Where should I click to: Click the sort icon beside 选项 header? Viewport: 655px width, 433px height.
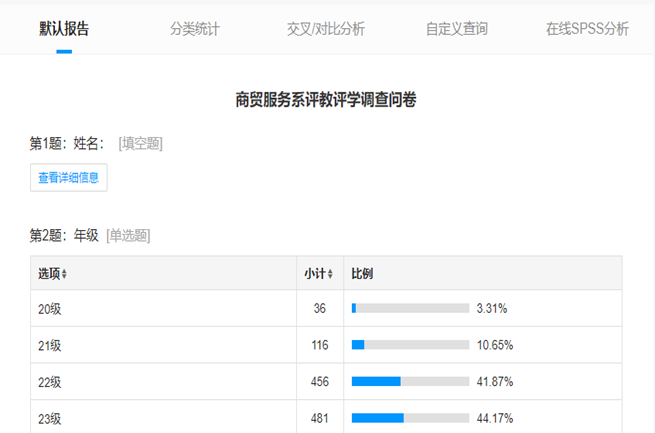(64, 274)
